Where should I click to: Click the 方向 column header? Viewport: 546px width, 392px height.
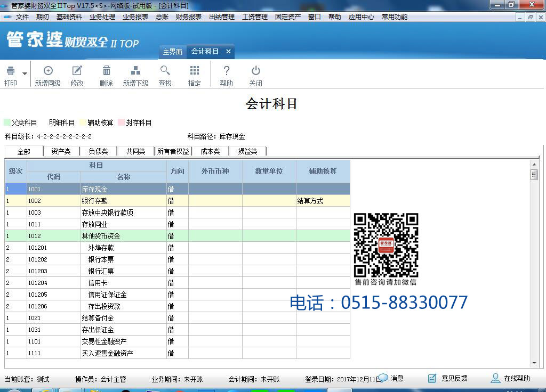(177, 171)
